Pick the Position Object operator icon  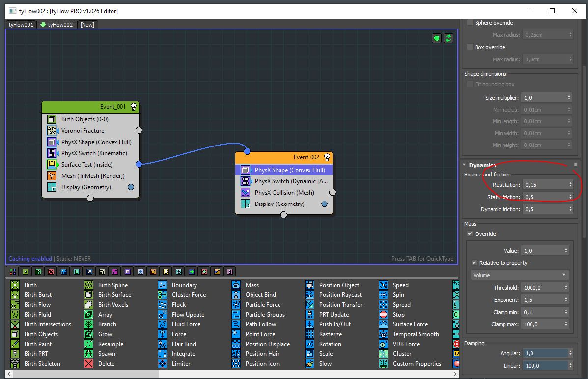(310, 285)
